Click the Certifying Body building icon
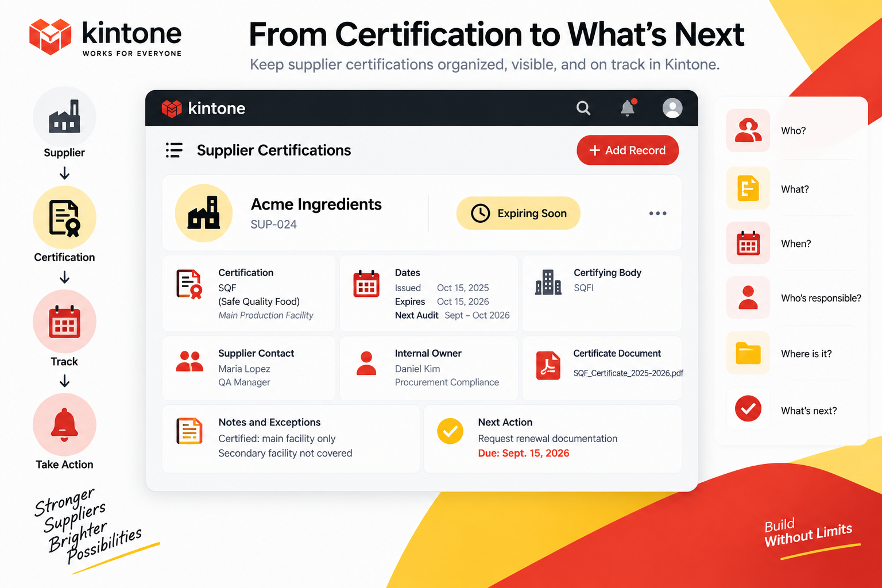The width and height of the screenshot is (882, 588). click(548, 282)
